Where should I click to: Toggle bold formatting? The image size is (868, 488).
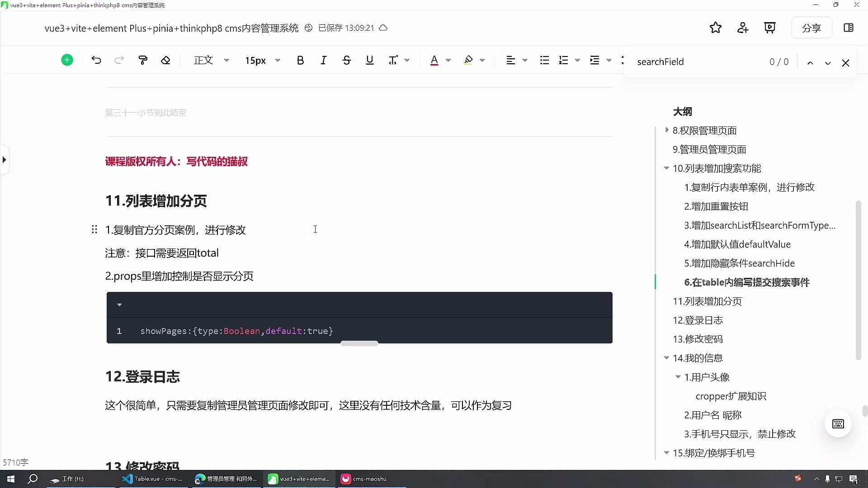(x=300, y=60)
